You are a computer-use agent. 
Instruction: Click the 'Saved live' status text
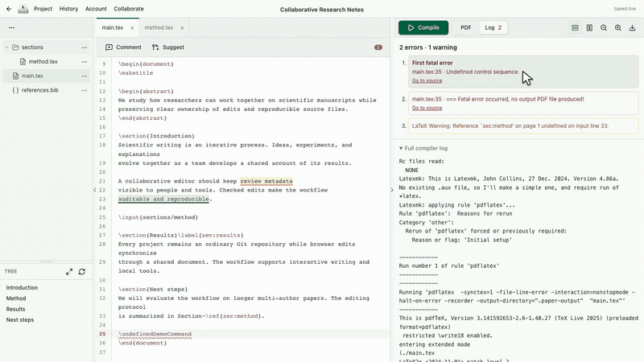coord(625,9)
